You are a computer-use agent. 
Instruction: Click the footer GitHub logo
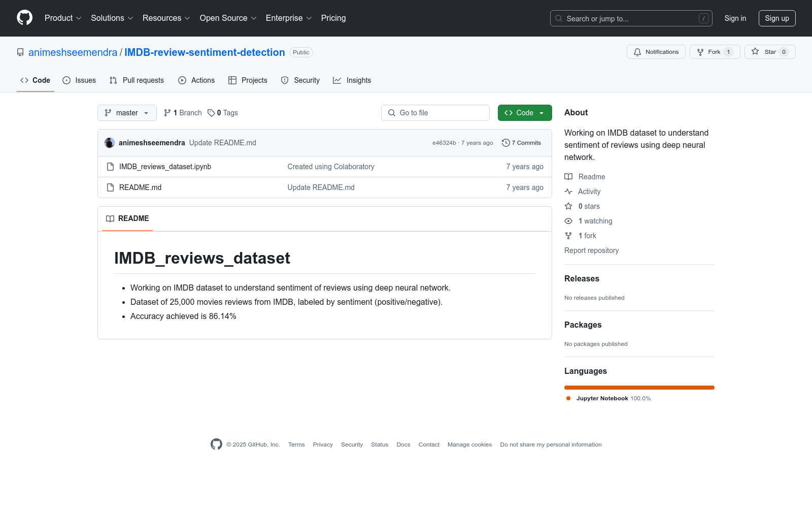tap(216, 444)
